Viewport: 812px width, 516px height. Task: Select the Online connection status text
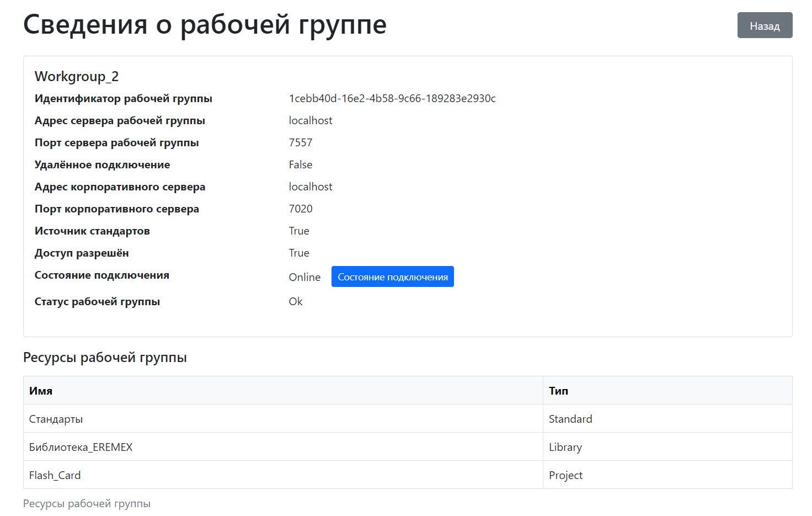[x=304, y=276]
